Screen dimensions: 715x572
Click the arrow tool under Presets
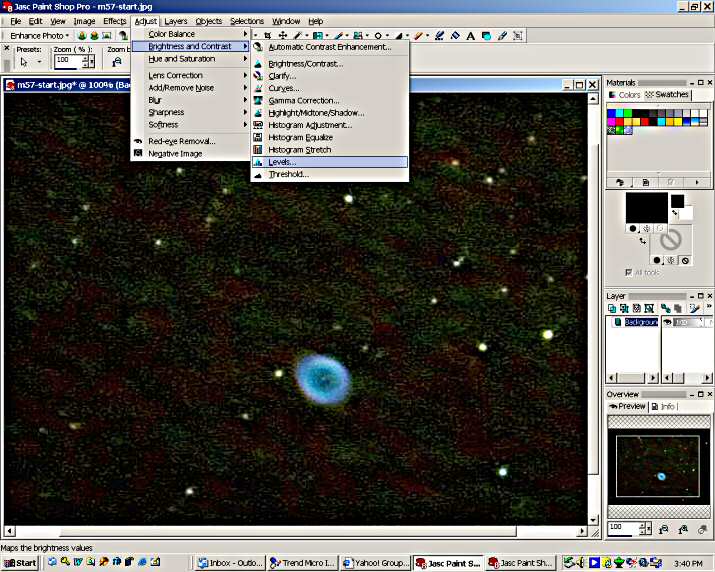(24, 62)
